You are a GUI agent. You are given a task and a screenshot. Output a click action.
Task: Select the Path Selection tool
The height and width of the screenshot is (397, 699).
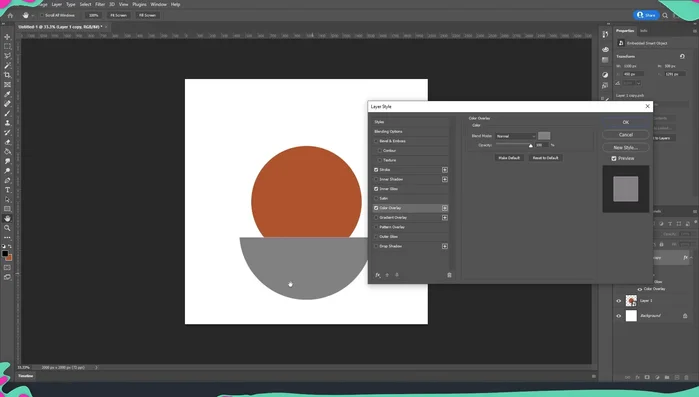(x=8, y=199)
